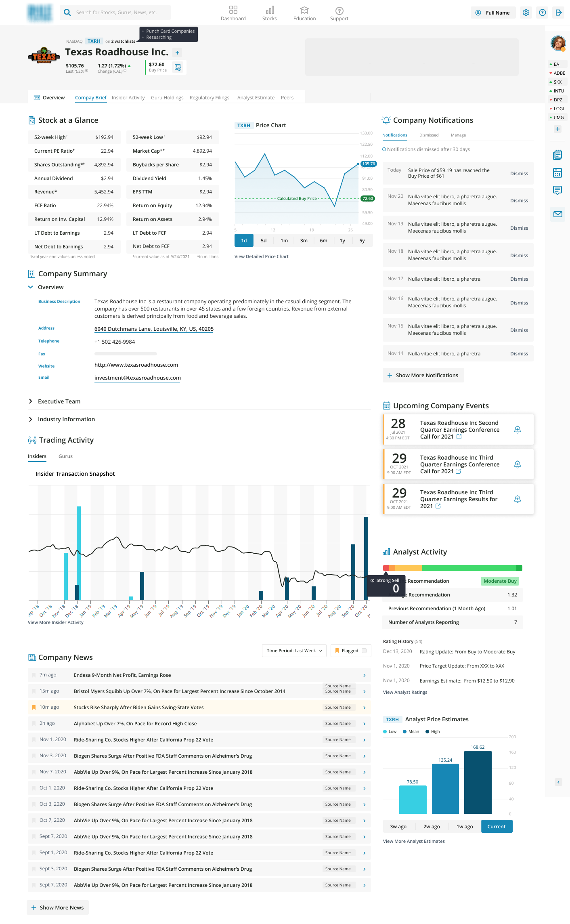Select the 1y price chart range
The height and width of the screenshot is (924, 570).
(342, 240)
